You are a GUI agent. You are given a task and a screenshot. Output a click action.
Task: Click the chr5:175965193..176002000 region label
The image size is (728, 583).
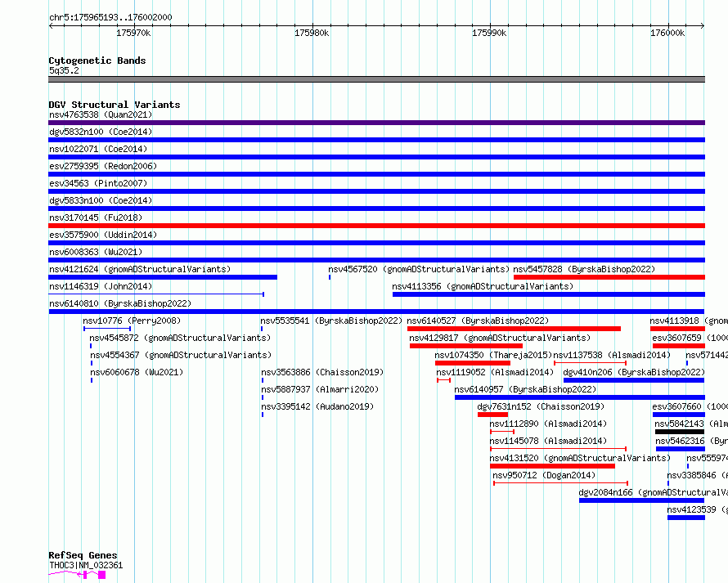click(110, 17)
